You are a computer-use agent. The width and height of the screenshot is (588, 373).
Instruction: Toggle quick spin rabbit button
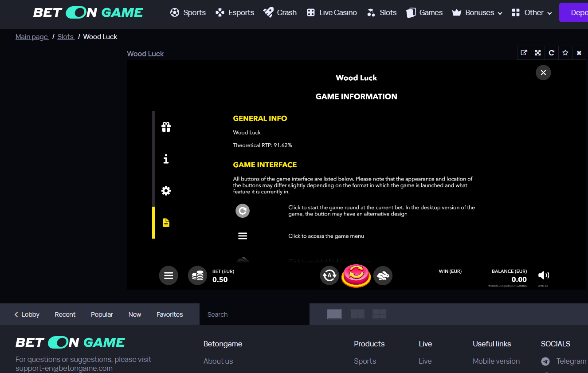pos(383,275)
